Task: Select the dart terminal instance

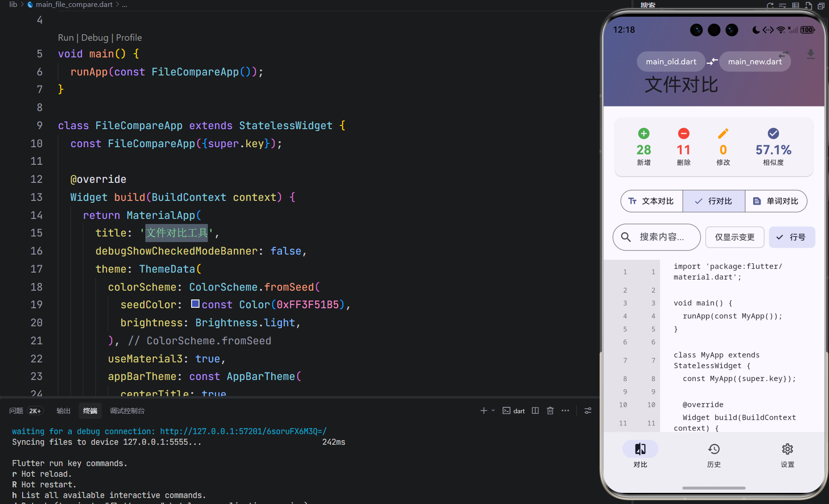Action: pyautogui.click(x=514, y=411)
